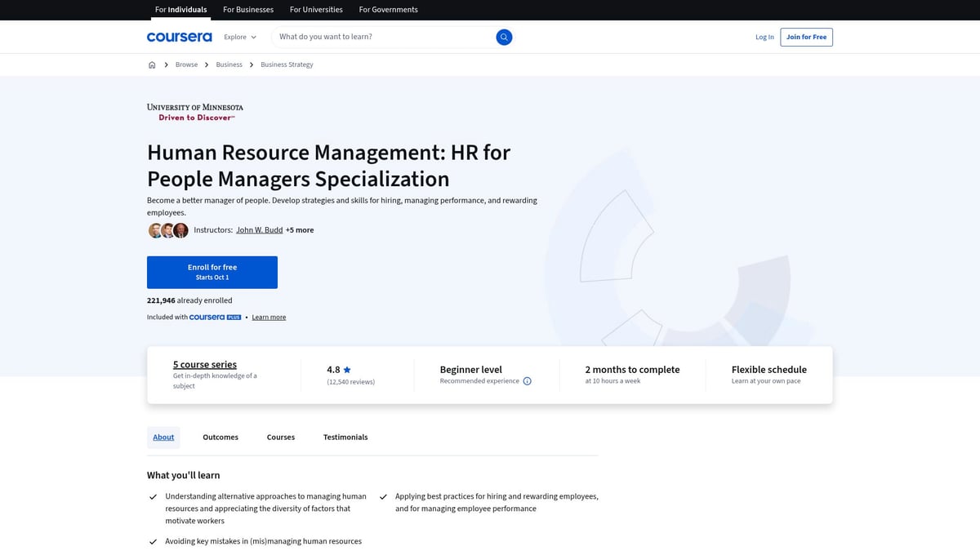Open the For Businesses tab
This screenshot has height=551, width=980.
[248, 10]
